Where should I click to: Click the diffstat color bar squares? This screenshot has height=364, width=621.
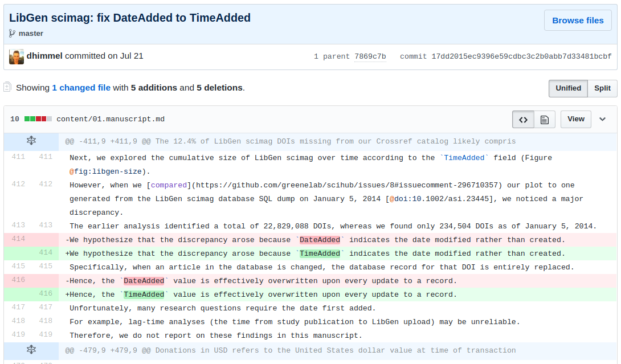click(38, 119)
